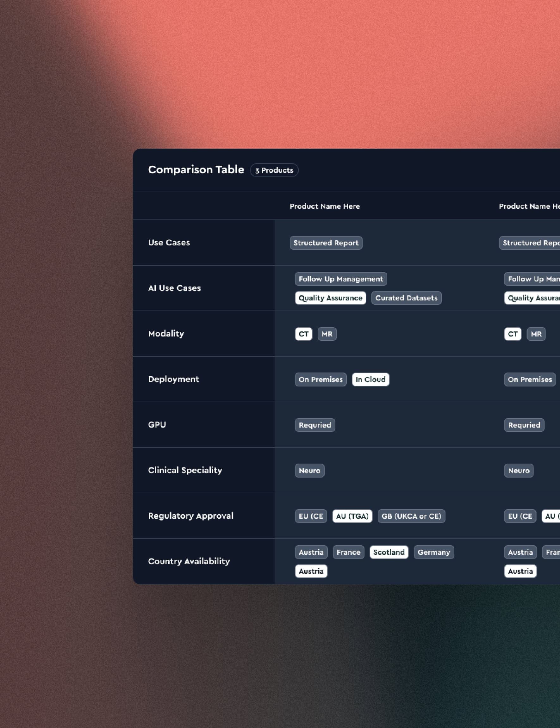Click On Premises tag in second product column
560x728 pixels.
(530, 379)
